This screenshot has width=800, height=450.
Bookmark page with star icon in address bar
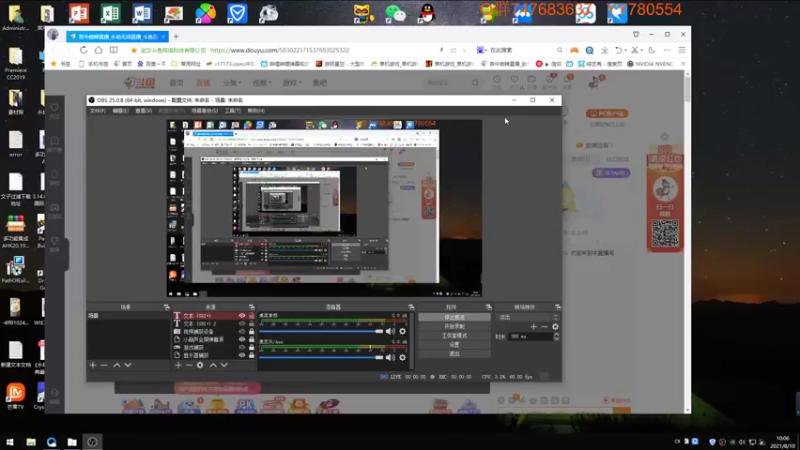coord(134,50)
